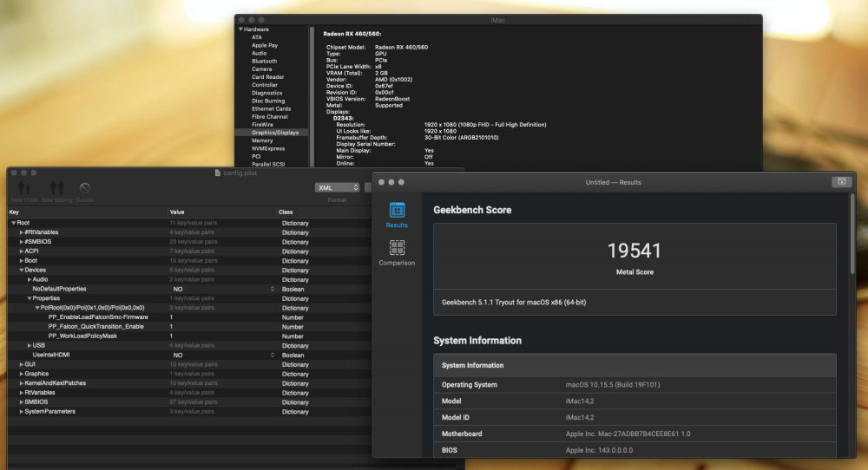Click New Child icon in config.plist toolbar
Image resolution: width=868 pixels, height=470 pixels.
click(23, 188)
